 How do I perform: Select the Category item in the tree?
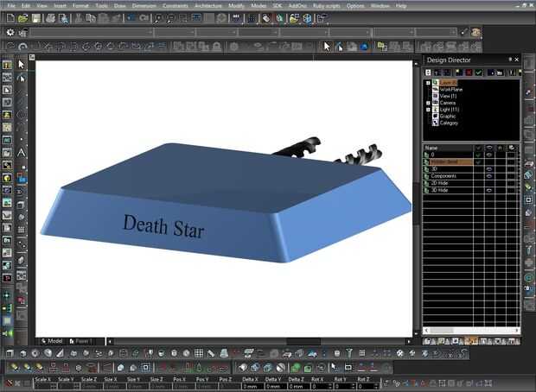[x=448, y=123]
